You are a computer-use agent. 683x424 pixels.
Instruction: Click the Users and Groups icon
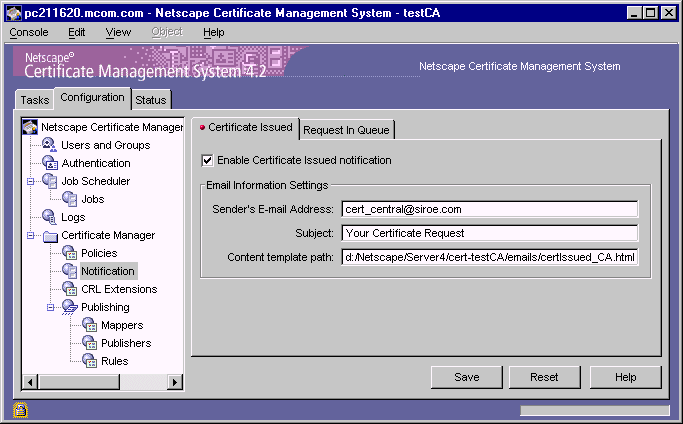tap(49, 145)
